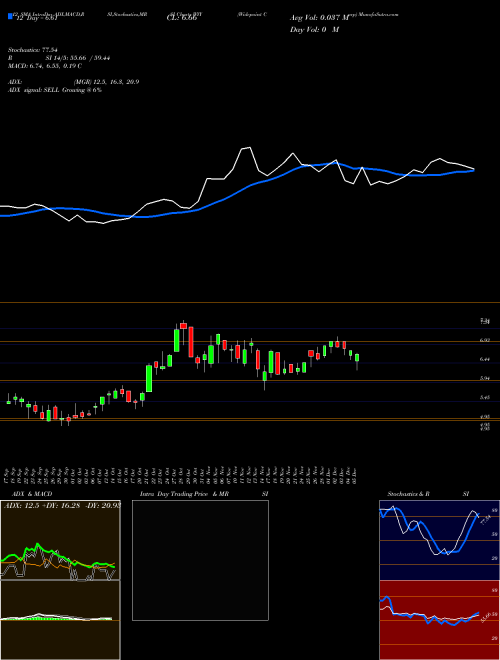Click the 6.44 price axis label
Viewport: 500px width, 660px height.
coord(484,359)
